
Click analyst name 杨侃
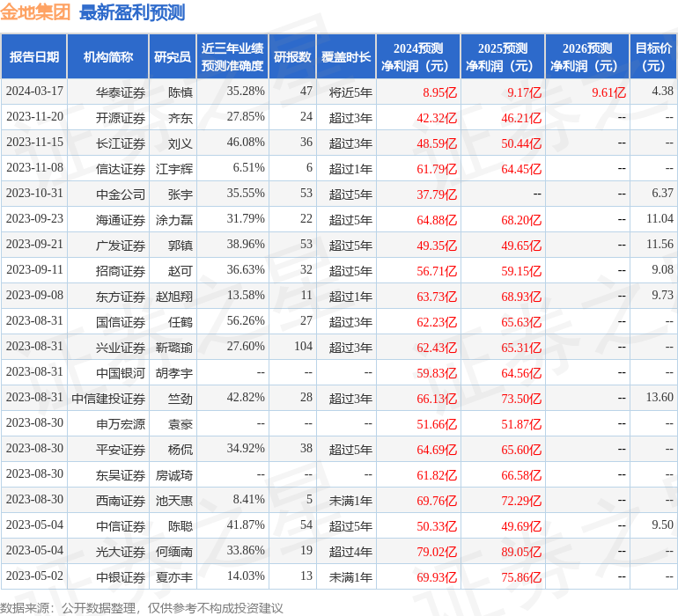tap(181, 450)
